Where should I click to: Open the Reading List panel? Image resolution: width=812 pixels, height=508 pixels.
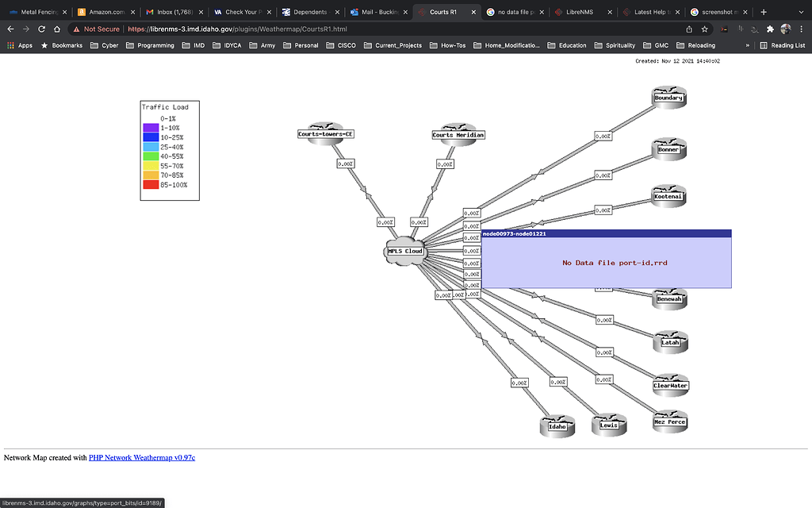click(782, 45)
